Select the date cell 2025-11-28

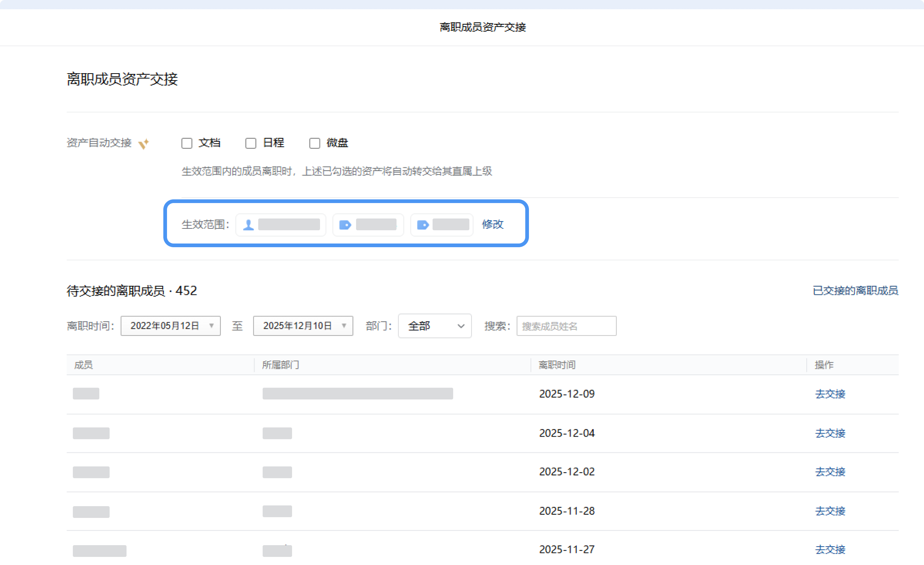click(566, 511)
